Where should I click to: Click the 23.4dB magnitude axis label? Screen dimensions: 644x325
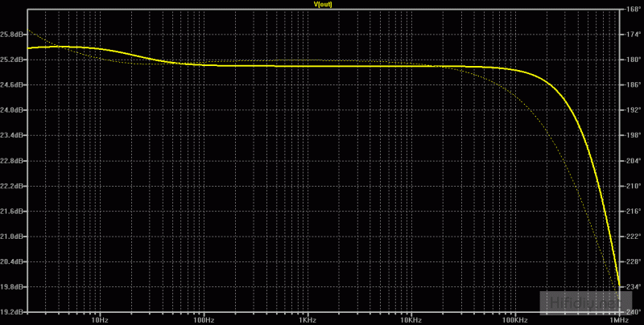12,135
